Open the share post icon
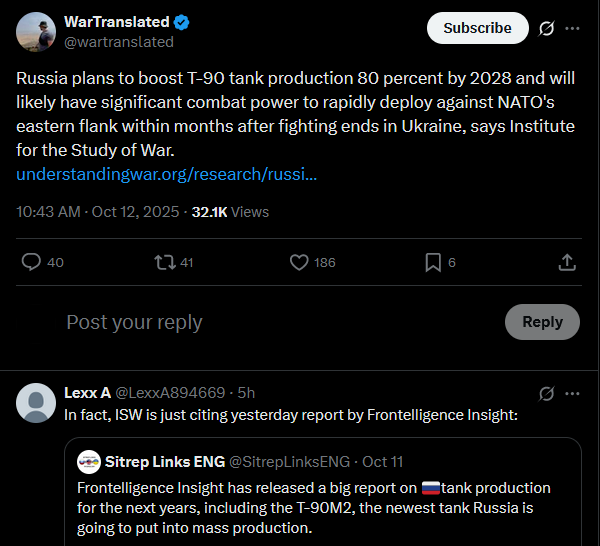This screenshot has height=546, width=600. click(567, 262)
